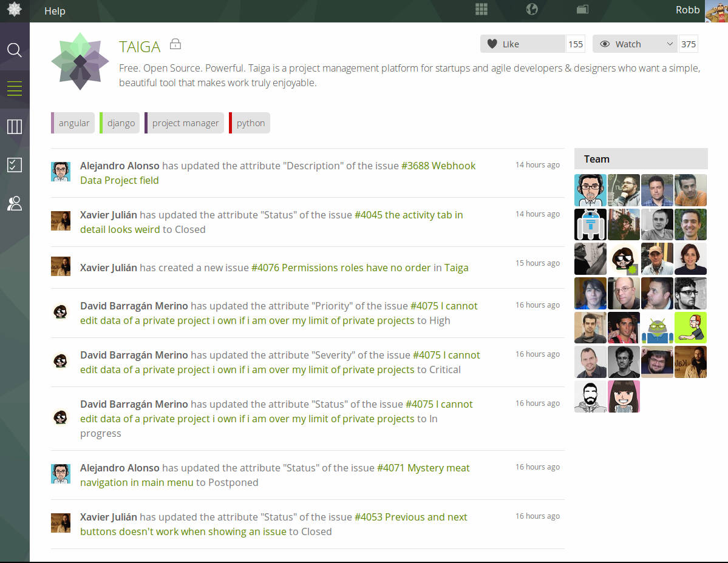This screenshot has width=728, height=563.
Task: Click the discover globe icon in top bar
Action: tap(532, 9)
